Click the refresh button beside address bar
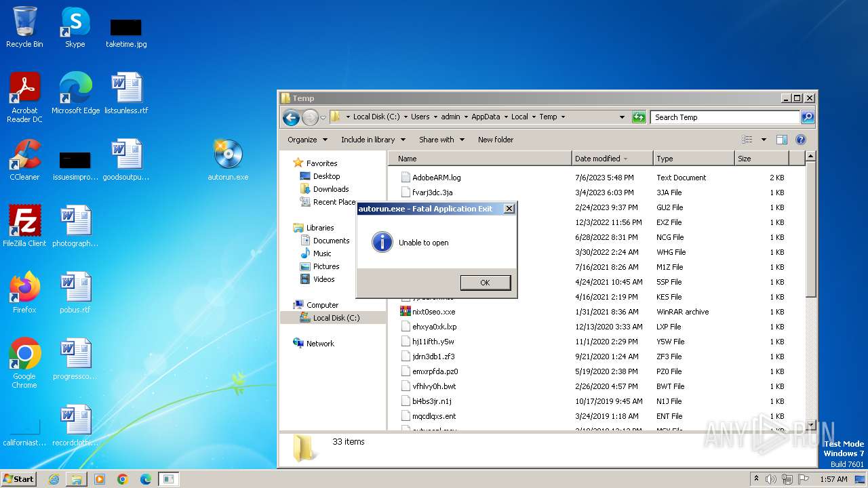Image resolution: width=868 pixels, height=488 pixels. (638, 117)
